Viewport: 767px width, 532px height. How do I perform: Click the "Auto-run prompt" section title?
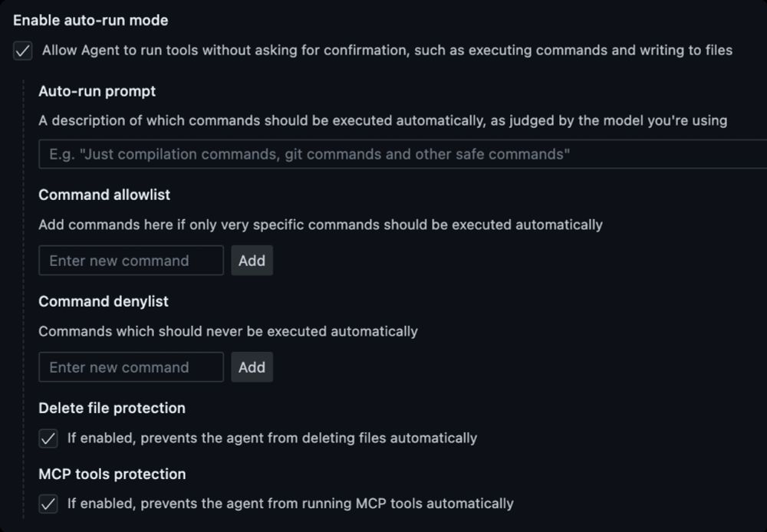pos(97,91)
